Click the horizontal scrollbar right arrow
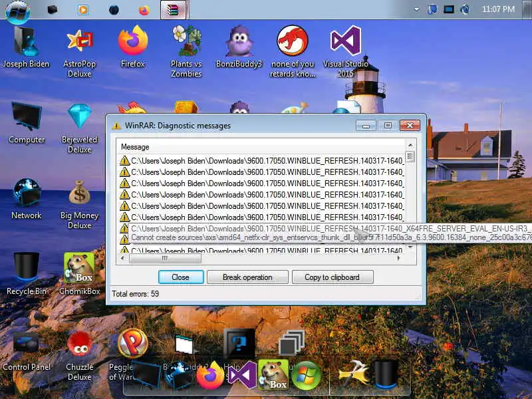Screen dimensions: 532x399 (399, 258)
